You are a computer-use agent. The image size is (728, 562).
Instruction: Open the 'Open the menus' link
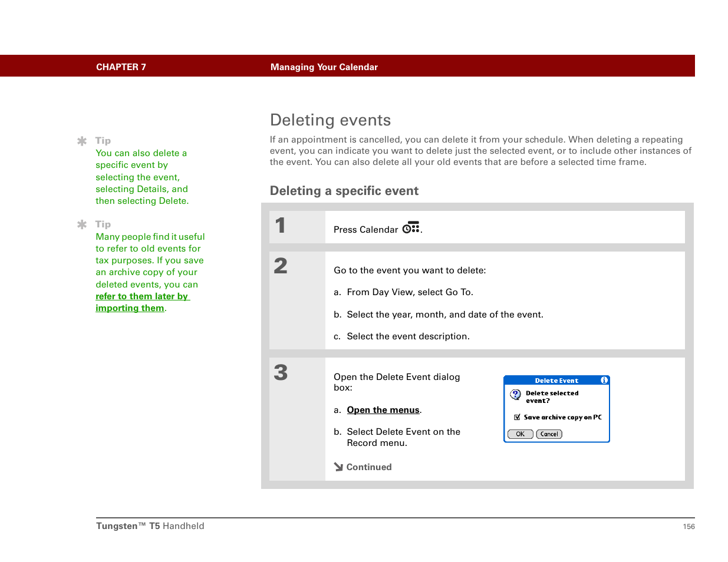[x=383, y=410]
